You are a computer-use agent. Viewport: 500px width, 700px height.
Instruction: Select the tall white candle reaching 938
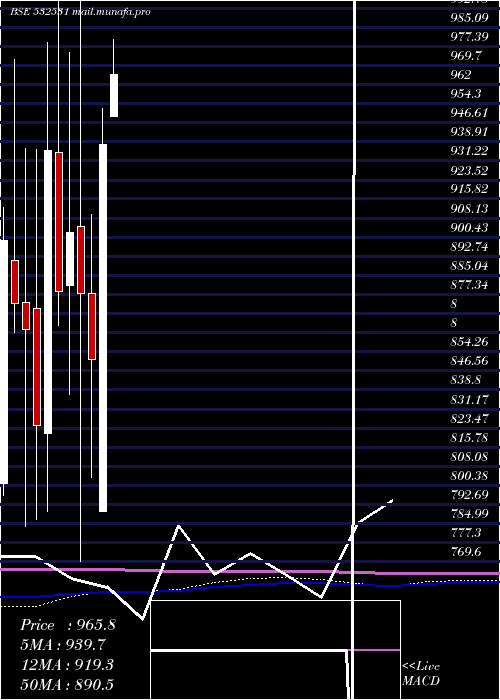(103, 328)
